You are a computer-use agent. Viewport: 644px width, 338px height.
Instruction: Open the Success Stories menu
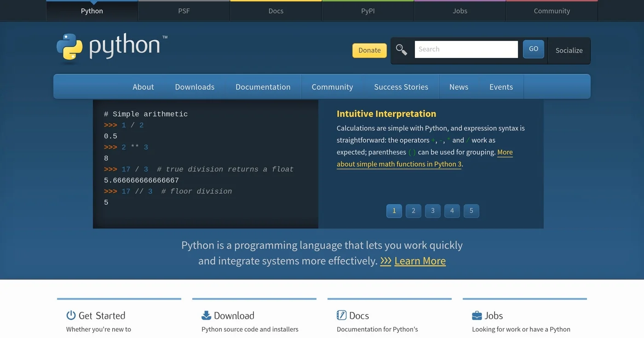(x=401, y=87)
